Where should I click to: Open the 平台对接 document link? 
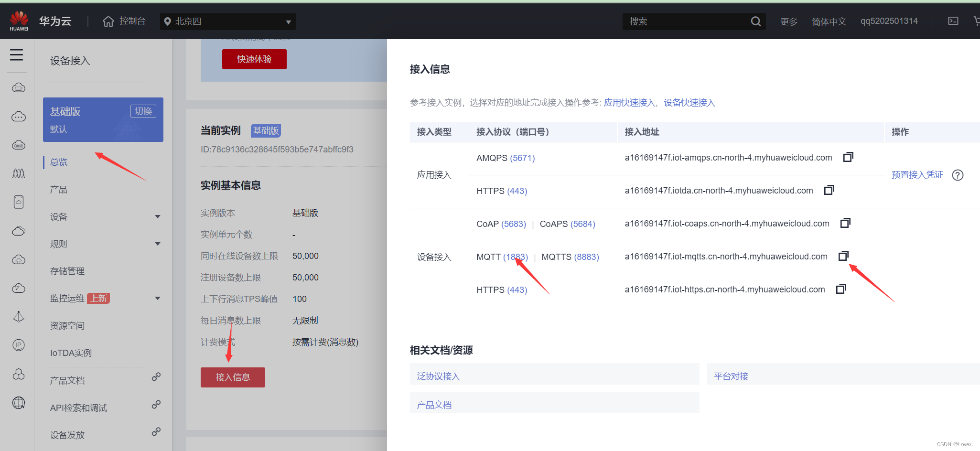731,376
